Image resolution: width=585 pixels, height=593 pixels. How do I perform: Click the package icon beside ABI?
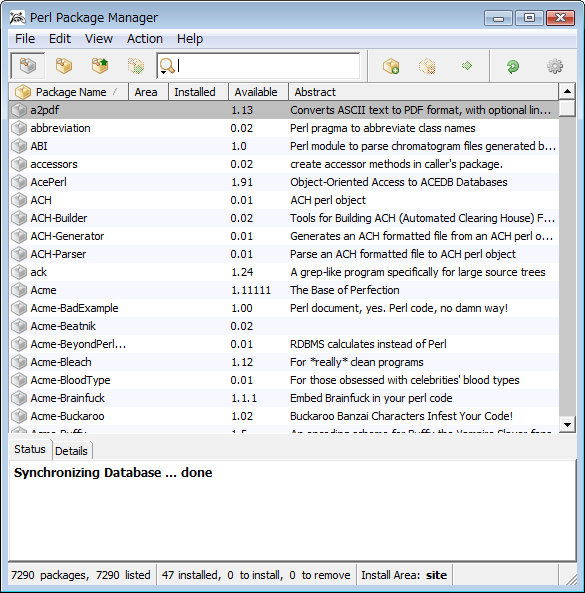(19, 146)
